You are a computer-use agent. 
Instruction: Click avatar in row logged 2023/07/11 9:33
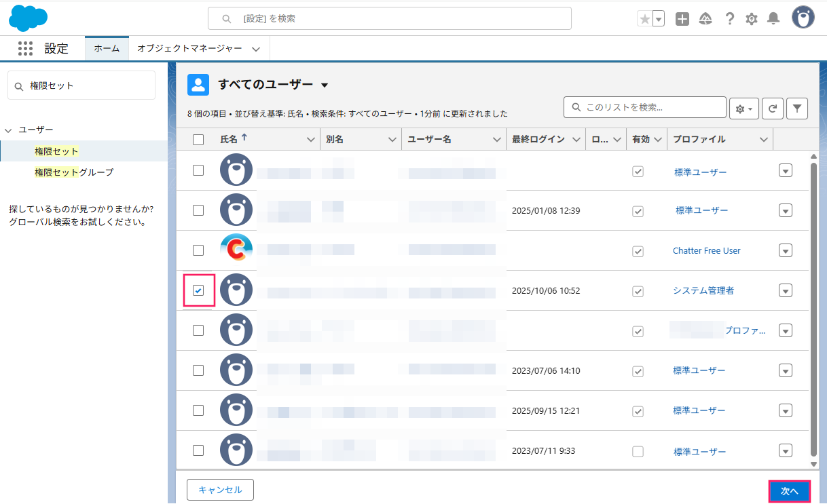point(236,450)
